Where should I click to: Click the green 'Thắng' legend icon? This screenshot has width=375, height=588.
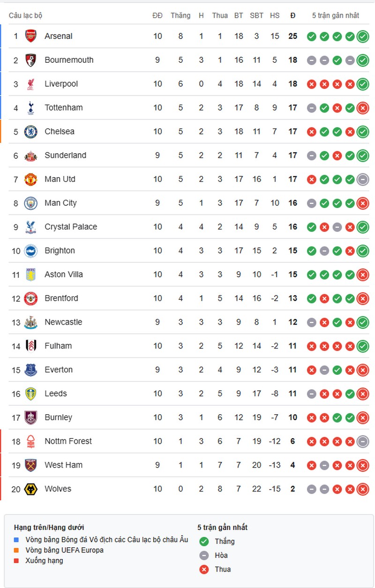coord(204,542)
